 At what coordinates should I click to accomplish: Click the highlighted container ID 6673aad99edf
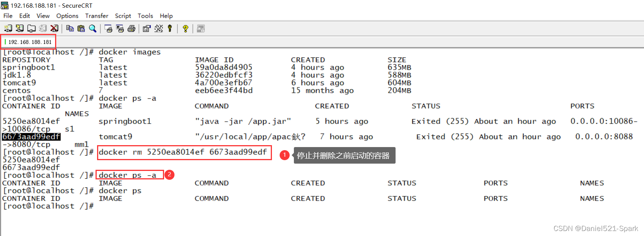(31, 137)
